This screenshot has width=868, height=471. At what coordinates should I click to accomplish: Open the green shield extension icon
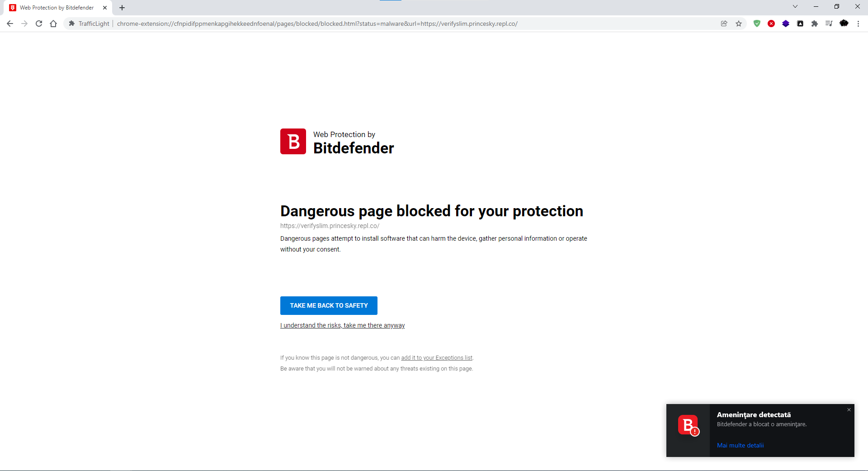(757, 24)
